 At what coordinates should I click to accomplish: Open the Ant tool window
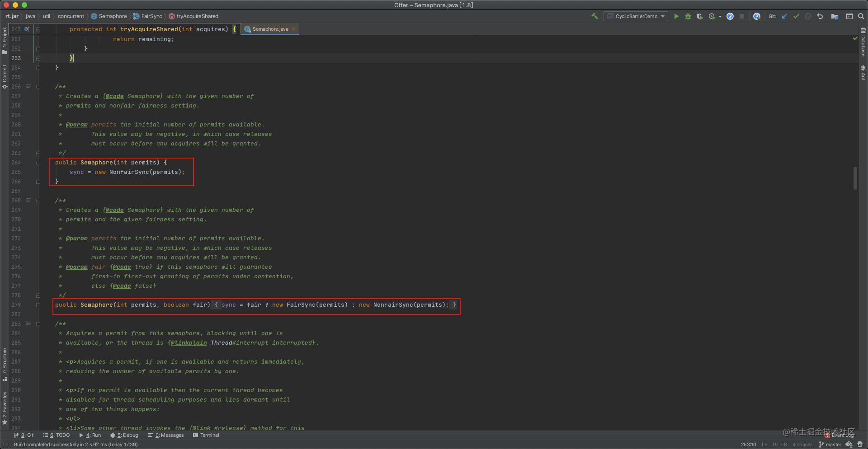(863, 73)
